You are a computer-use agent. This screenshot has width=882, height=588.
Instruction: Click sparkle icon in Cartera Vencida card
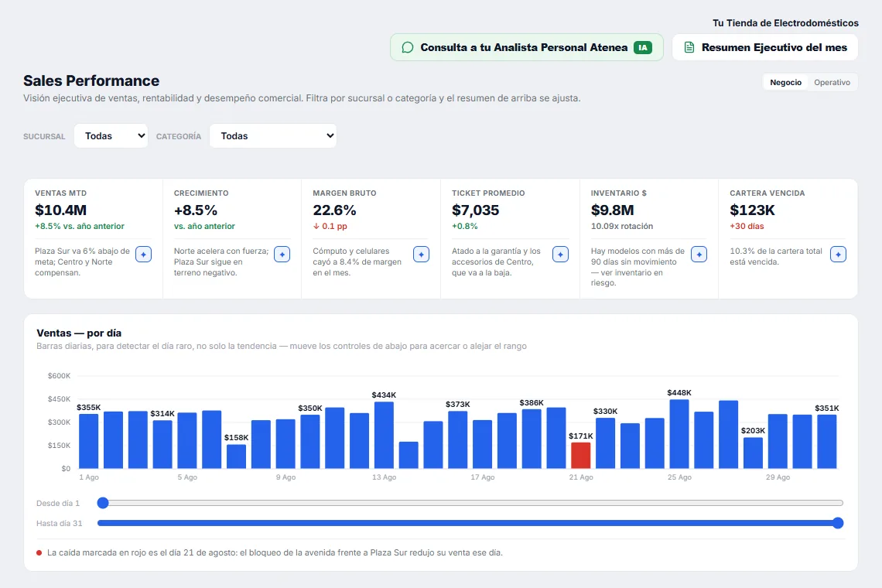838,255
